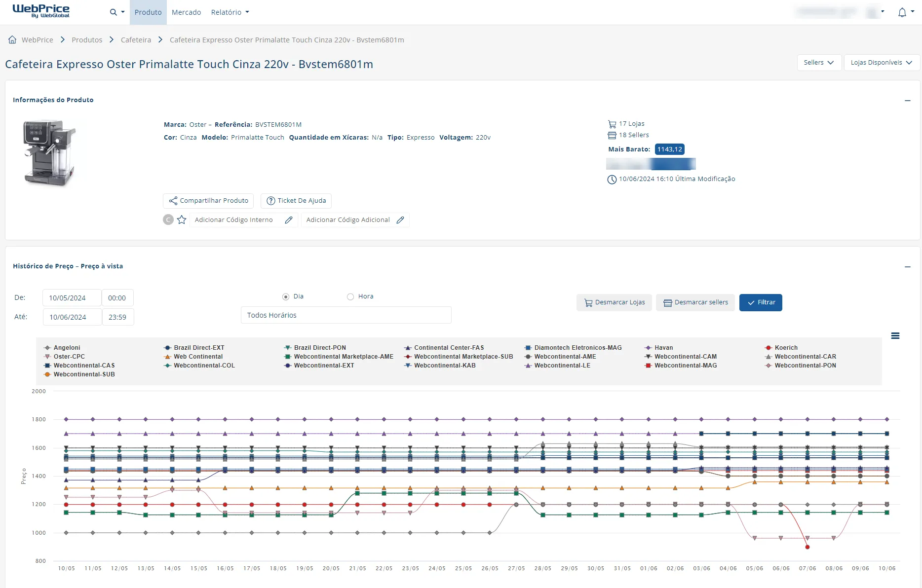This screenshot has height=588, width=922.
Task: Open the Lojas Disponíveis dropdown
Action: click(882, 63)
